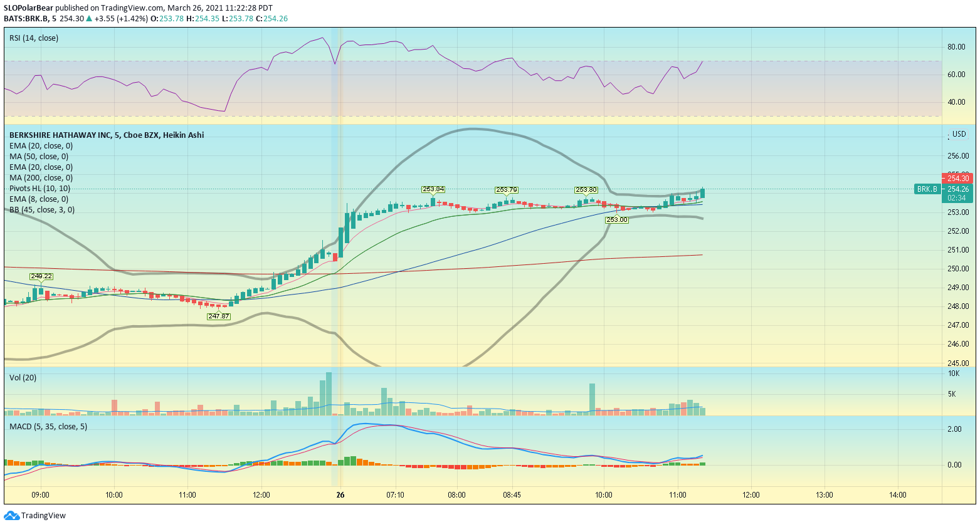
Task: Click 5K on the volume scale
Action: pyautogui.click(x=952, y=394)
